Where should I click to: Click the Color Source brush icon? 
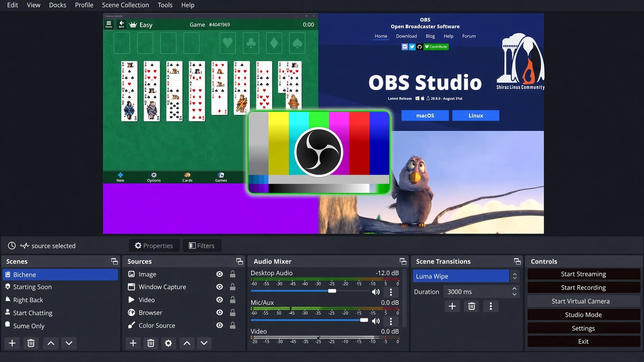coord(131,325)
